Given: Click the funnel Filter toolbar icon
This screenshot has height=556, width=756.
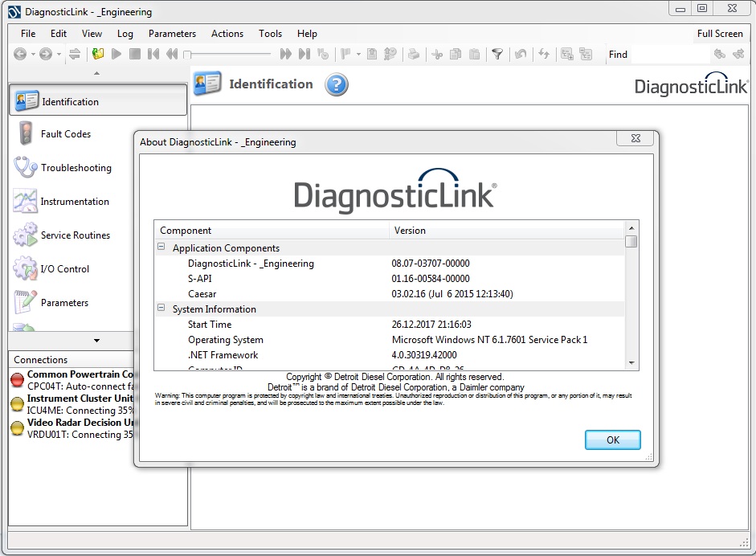Looking at the screenshot, I should [x=497, y=54].
